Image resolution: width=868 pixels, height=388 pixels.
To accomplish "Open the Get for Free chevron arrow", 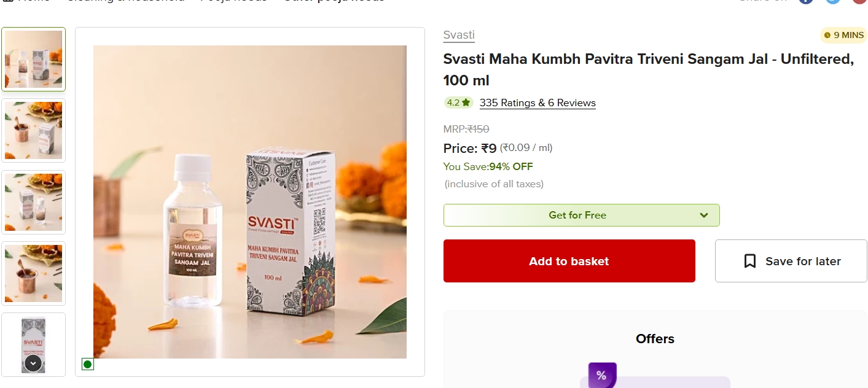I will tap(703, 215).
